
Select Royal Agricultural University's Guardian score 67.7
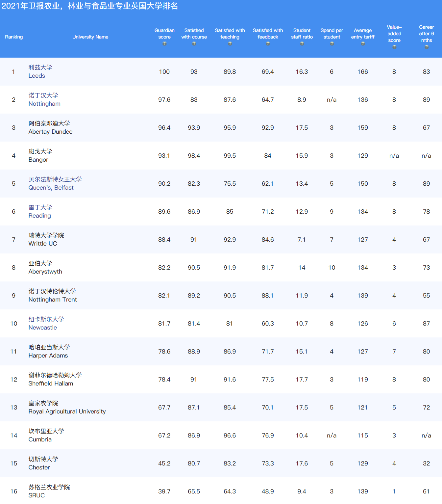[x=164, y=408]
